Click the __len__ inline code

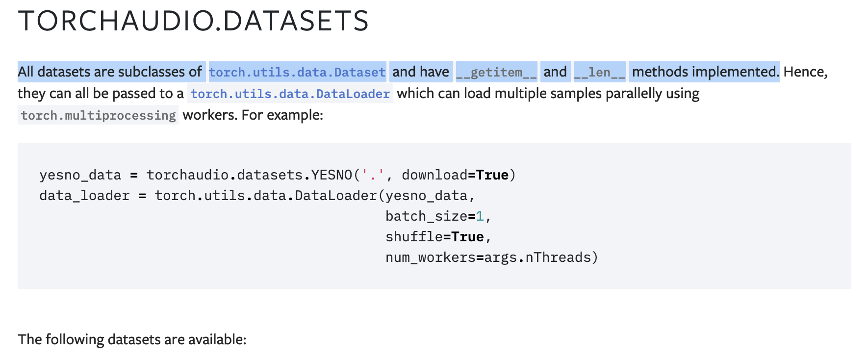(599, 72)
